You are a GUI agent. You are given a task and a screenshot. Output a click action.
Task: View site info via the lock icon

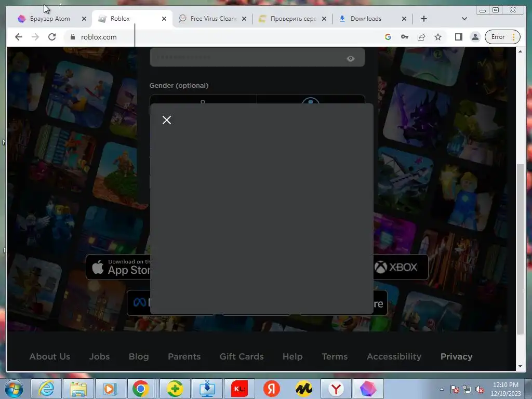[72, 37]
